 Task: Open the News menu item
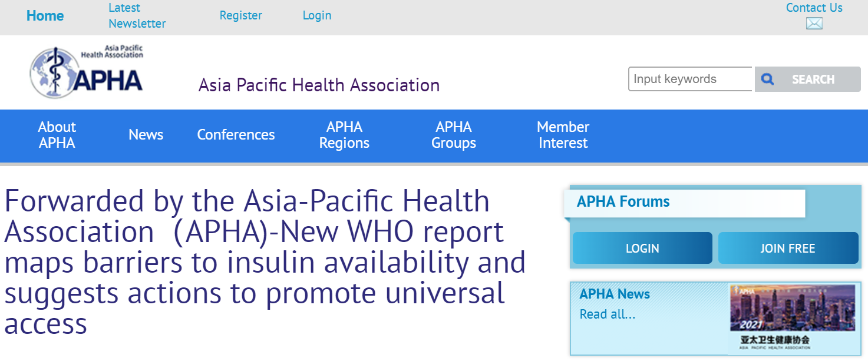pyautogui.click(x=146, y=135)
